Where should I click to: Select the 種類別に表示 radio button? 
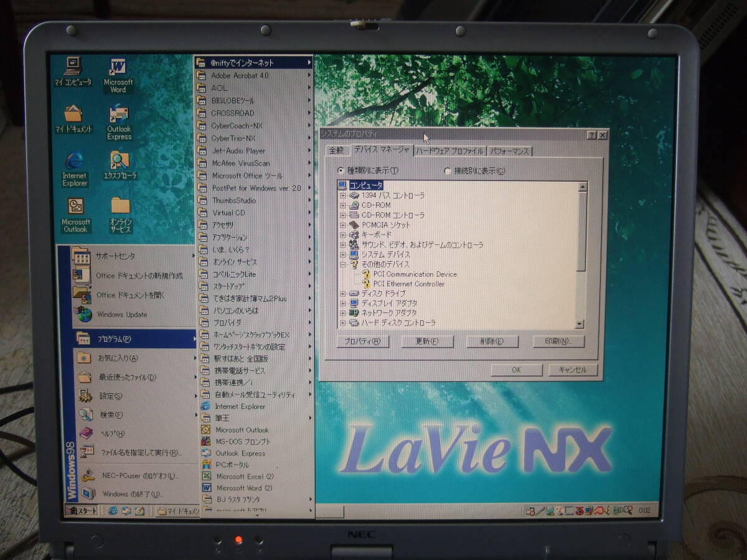tap(341, 170)
